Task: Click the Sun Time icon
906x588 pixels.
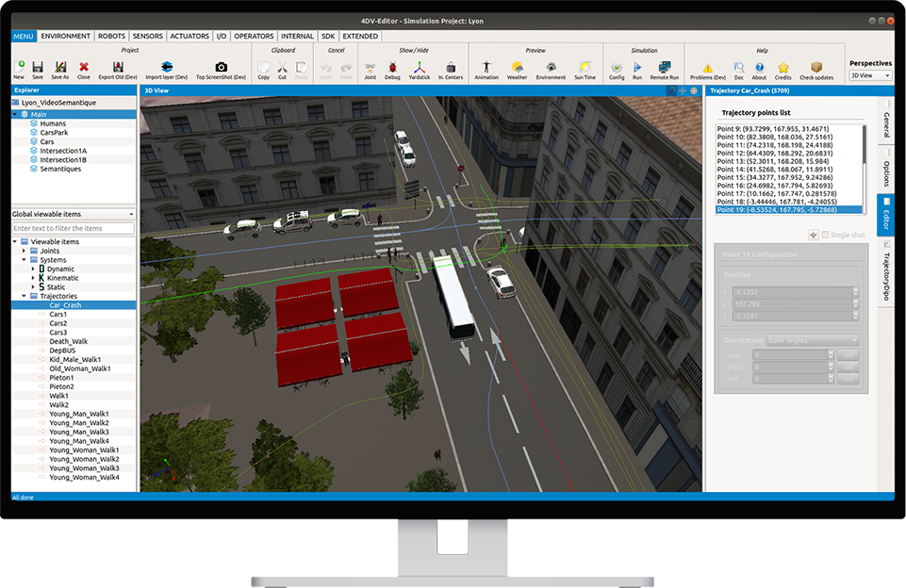Action: click(x=585, y=68)
